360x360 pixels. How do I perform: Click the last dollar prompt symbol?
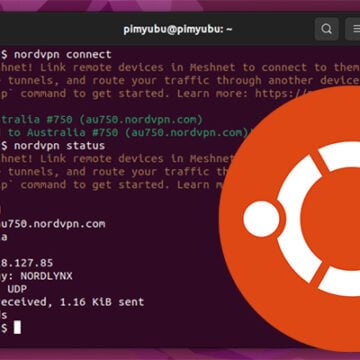[x=4, y=328]
